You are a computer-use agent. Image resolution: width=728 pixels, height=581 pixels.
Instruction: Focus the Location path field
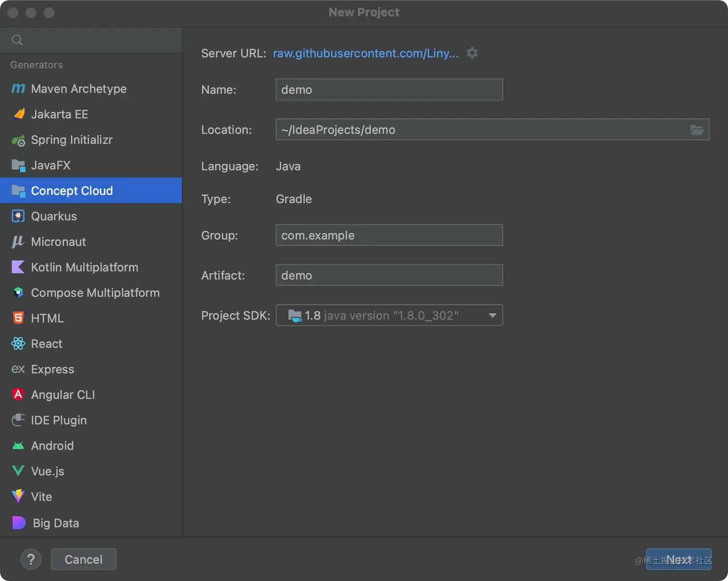(x=493, y=130)
